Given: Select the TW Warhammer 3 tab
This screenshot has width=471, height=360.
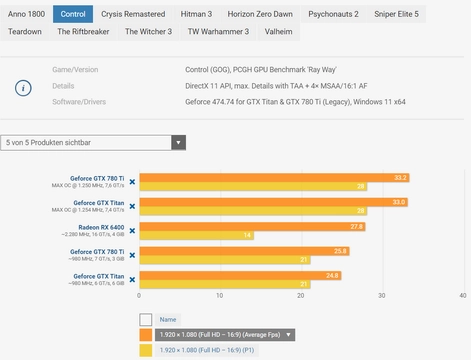Looking at the screenshot, I should click(218, 32).
